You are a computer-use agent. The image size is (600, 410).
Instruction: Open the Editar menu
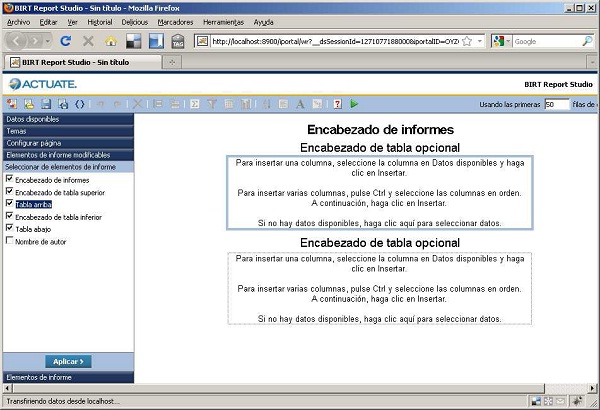[x=48, y=22]
